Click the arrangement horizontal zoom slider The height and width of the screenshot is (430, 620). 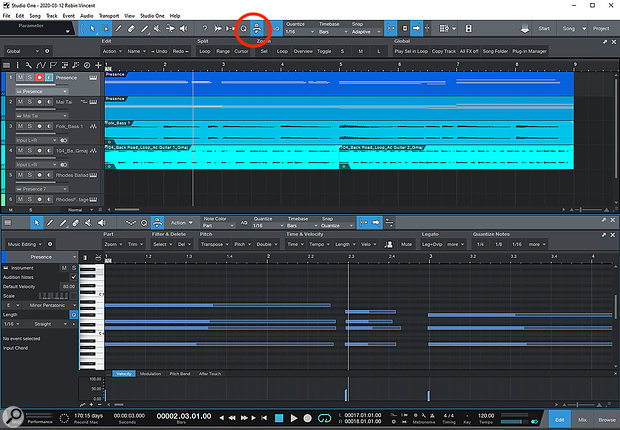click(590, 210)
